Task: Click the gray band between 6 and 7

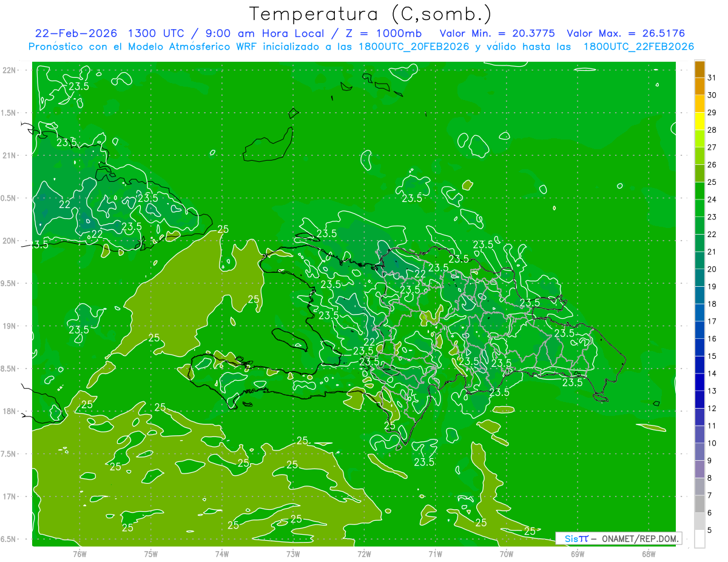Action: [699, 504]
